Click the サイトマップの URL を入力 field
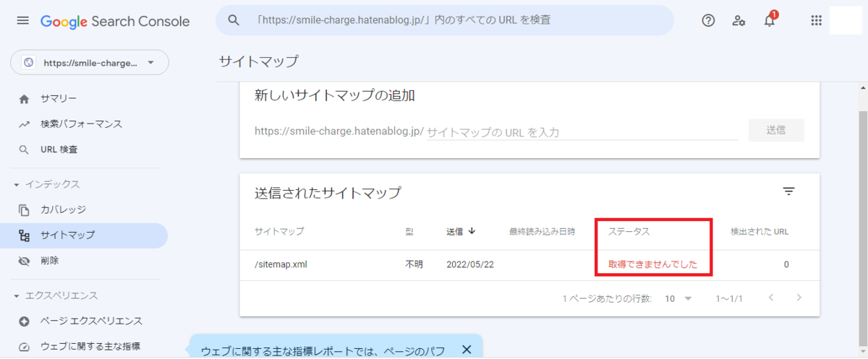 pos(582,132)
